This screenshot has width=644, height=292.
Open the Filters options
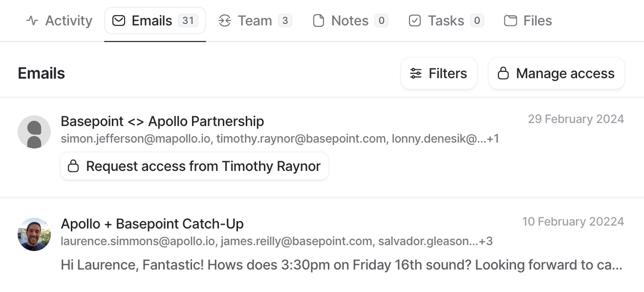(439, 73)
